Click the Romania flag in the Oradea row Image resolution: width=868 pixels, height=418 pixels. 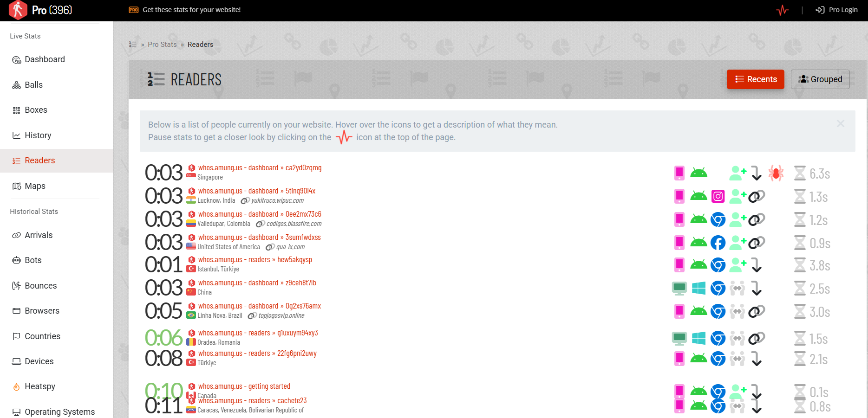(x=191, y=342)
